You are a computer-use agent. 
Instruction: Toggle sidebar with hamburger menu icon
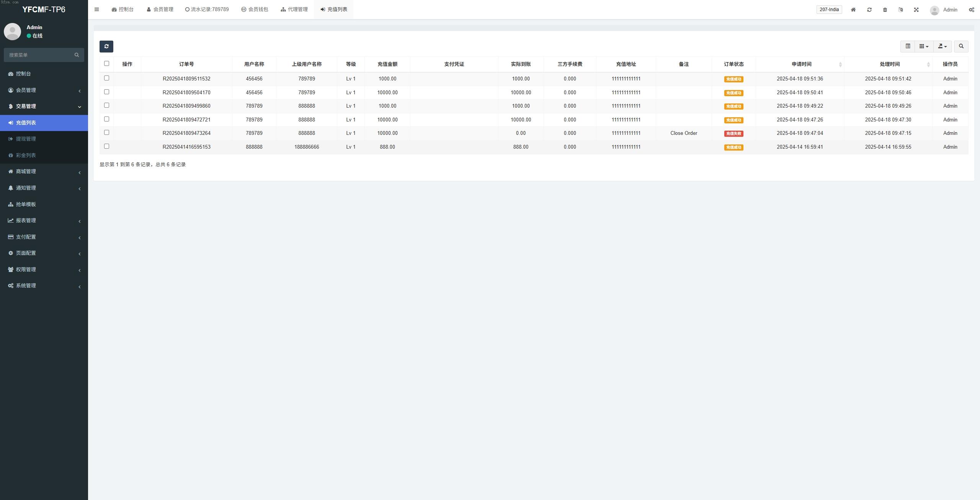click(97, 10)
